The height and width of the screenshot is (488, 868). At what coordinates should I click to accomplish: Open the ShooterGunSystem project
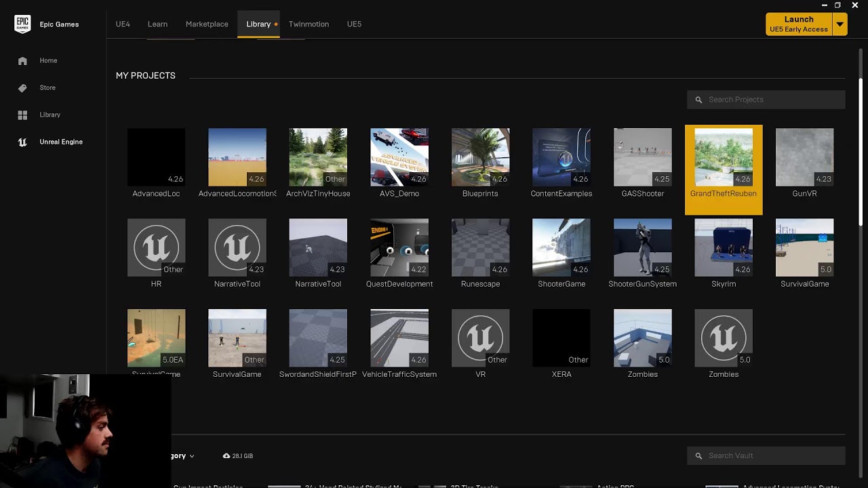(x=642, y=247)
